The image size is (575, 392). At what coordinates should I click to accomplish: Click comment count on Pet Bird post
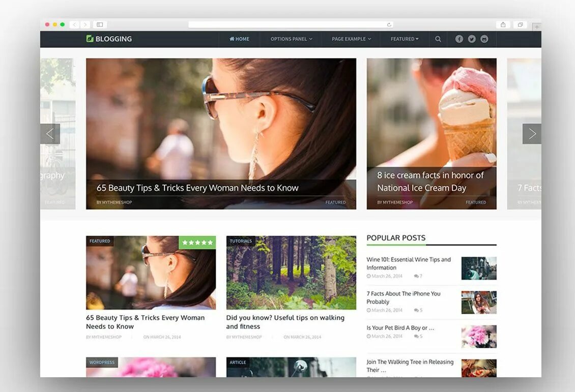pos(418,336)
